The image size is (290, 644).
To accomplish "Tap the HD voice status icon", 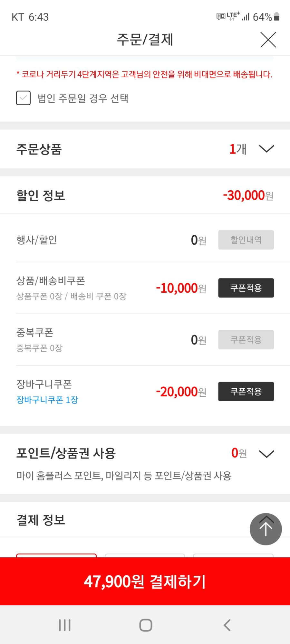I will coord(221,16).
